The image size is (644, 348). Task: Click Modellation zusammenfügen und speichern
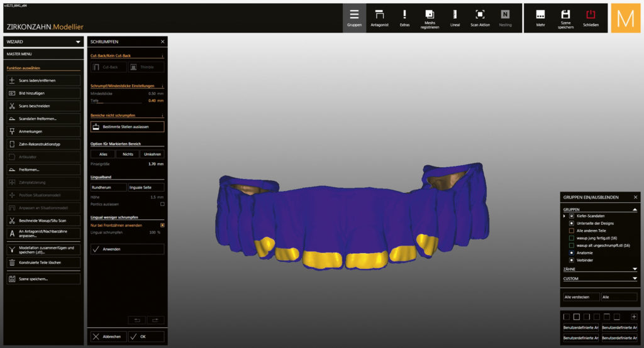[43, 249]
